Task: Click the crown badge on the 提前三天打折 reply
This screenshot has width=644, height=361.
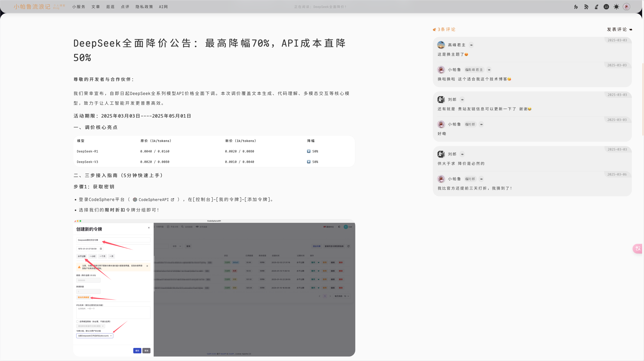Action: [481, 179]
